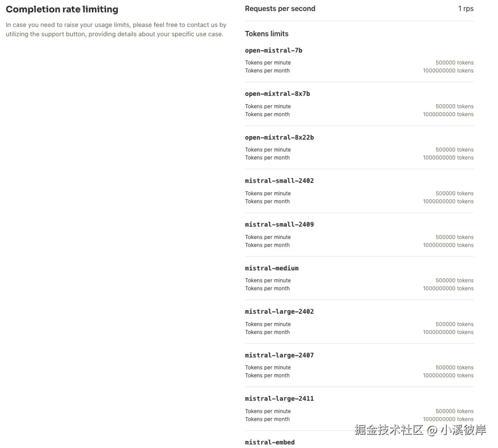The image size is (498, 448).
Task: Click mistral-large-2411 "Tokens per minute" label
Action: click(268, 412)
